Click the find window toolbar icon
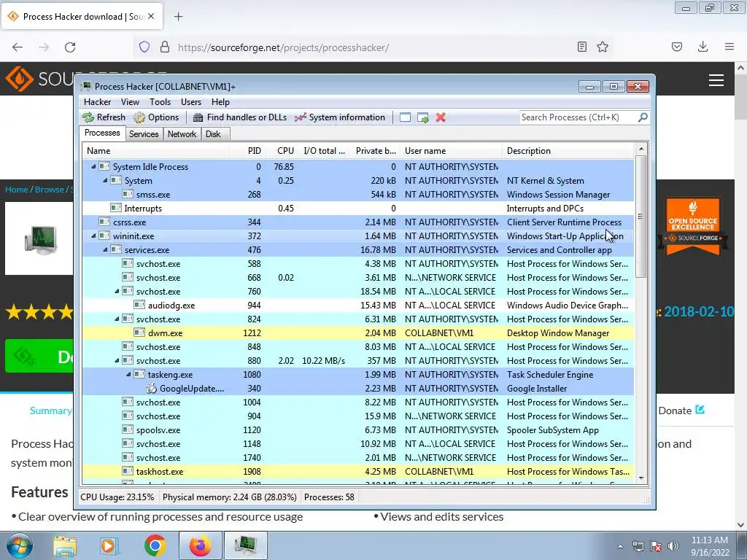 pos(405,117)
